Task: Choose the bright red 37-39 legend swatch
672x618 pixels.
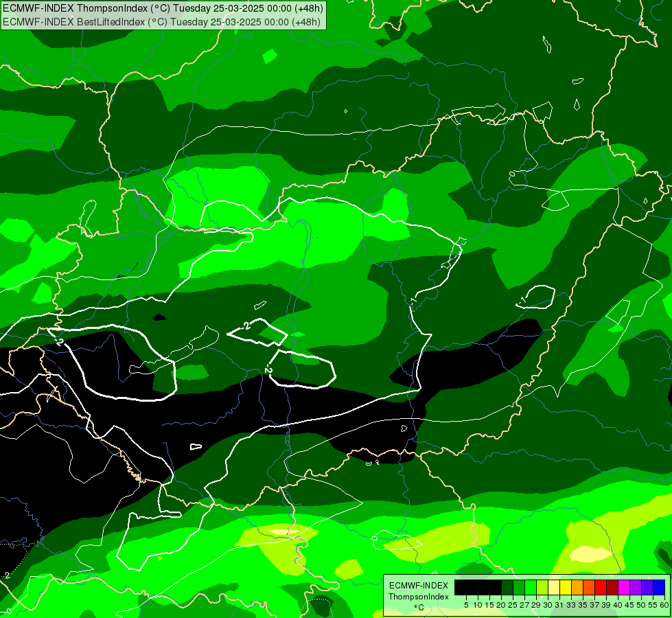Action: pyautogui.click(x=601, y=587)
